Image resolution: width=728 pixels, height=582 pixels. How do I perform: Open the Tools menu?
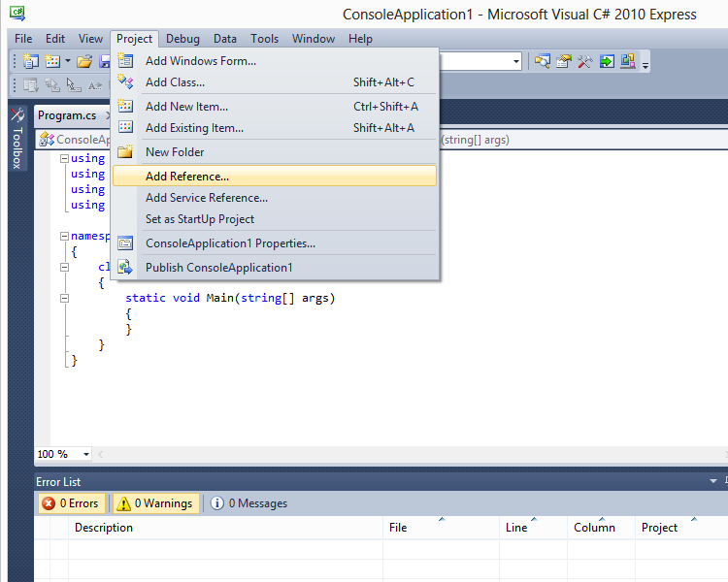point(265,39)
